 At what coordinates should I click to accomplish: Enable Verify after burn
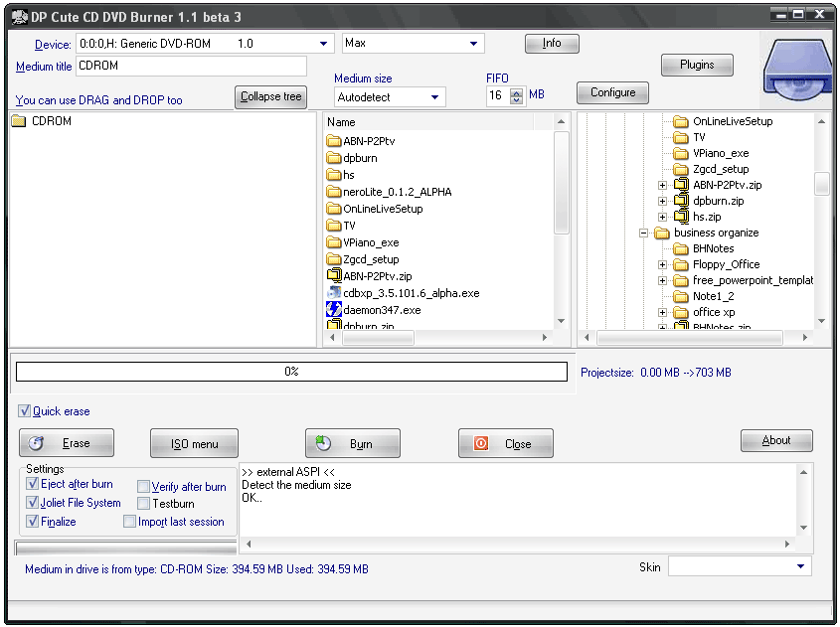point(143,486)
